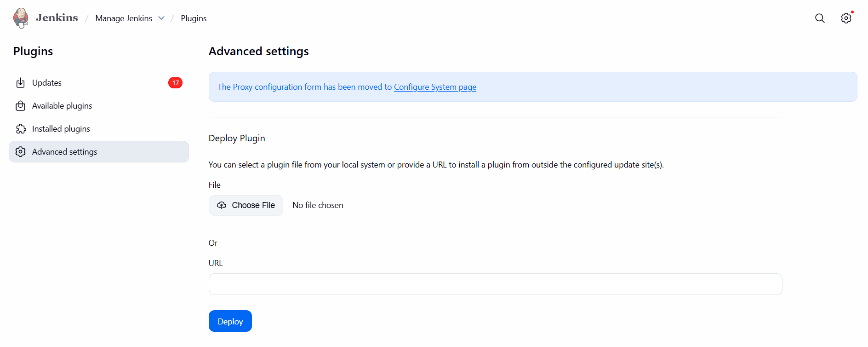Click the Advanced settings gear icon in sidebar

click(21, 152)
